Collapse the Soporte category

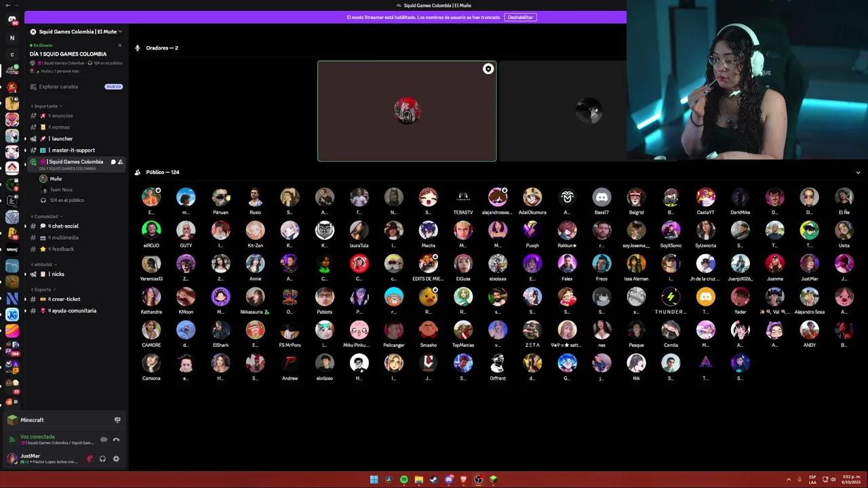coord(45,289)
